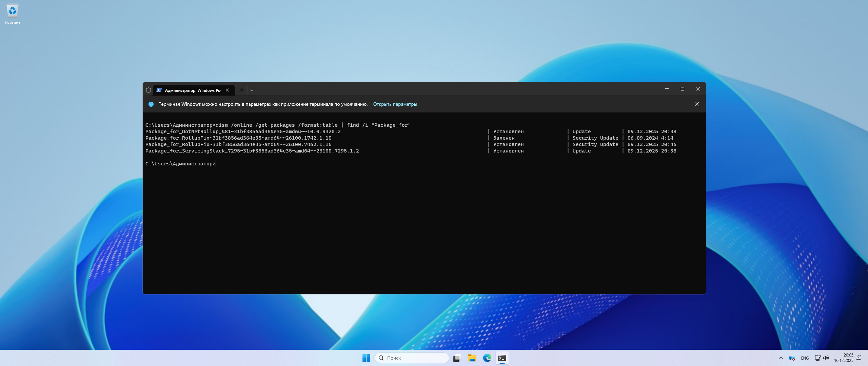Click the info icon in the notification banner
868x366 pixels.
[x=151, y=104]
